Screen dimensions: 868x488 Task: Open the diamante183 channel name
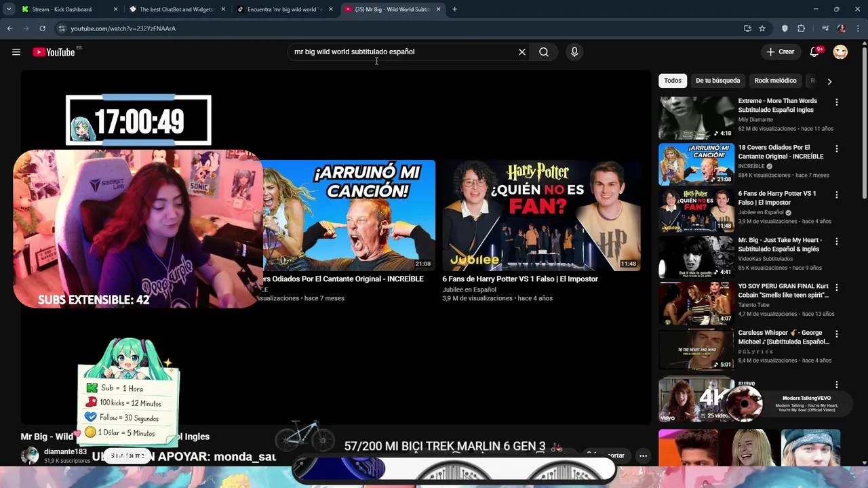click(65, 451)
